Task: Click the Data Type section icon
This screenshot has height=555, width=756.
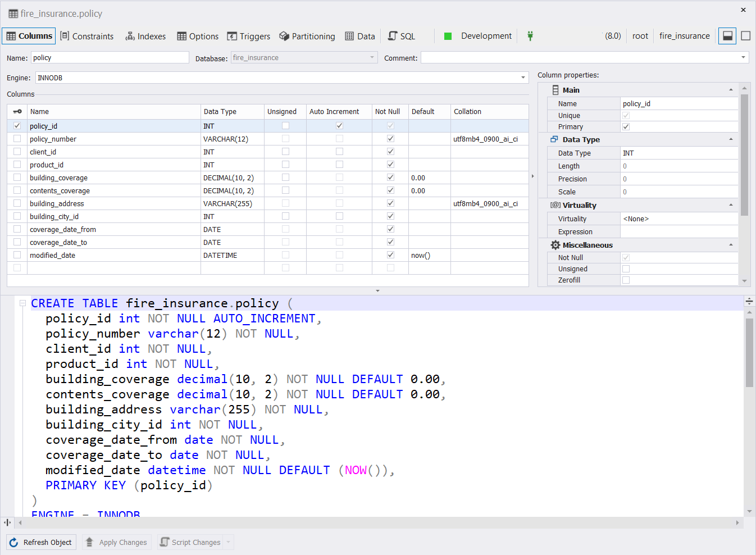Action: pyautogui.click(x=554, y=139)
